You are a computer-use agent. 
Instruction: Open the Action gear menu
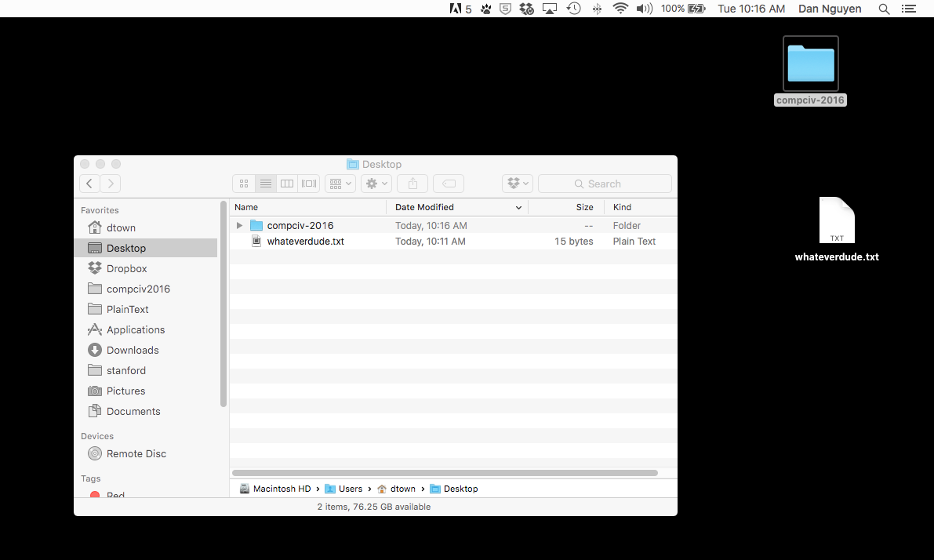pyautogui.click(x=376, y=184)
